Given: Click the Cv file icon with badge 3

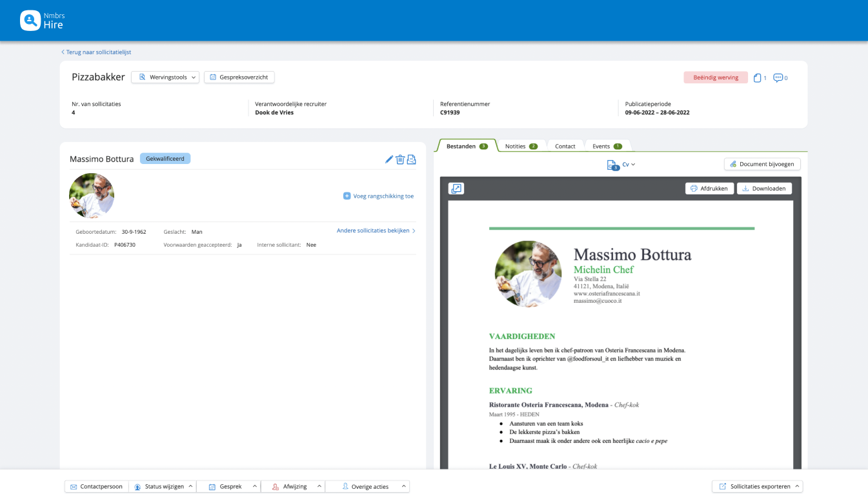Looking at the screenshot, I should coord(613,165).
